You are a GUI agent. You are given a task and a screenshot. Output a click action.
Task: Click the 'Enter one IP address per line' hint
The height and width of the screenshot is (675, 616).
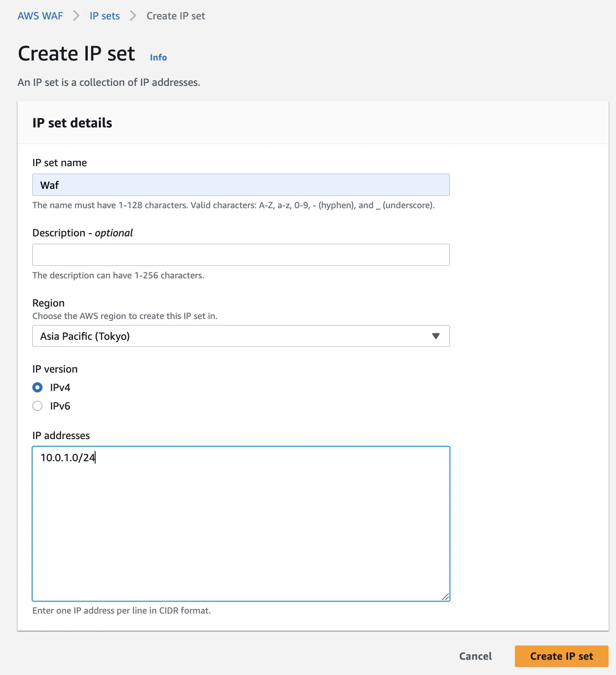click(x=121, y=610)
